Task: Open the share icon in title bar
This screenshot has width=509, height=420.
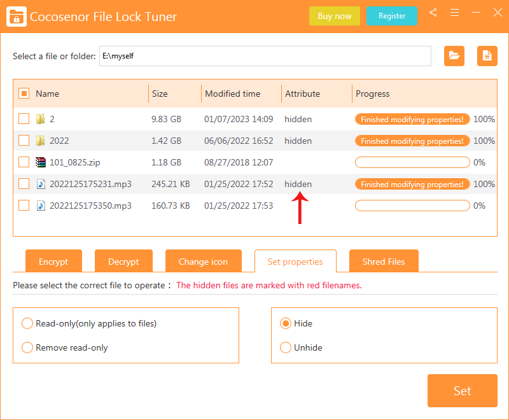Action: pos(433,13)
